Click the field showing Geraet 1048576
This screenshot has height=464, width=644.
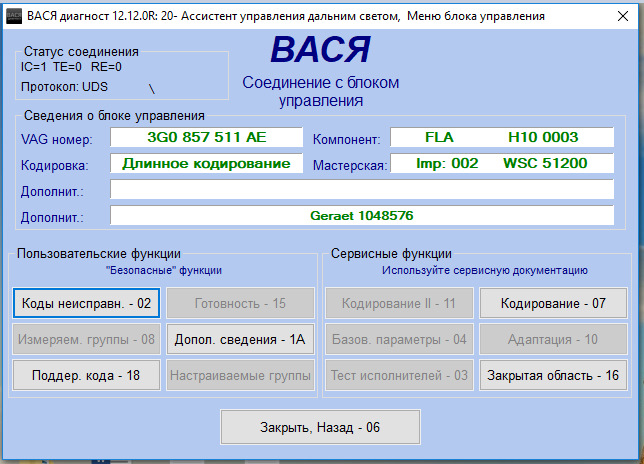click(362, 215)
